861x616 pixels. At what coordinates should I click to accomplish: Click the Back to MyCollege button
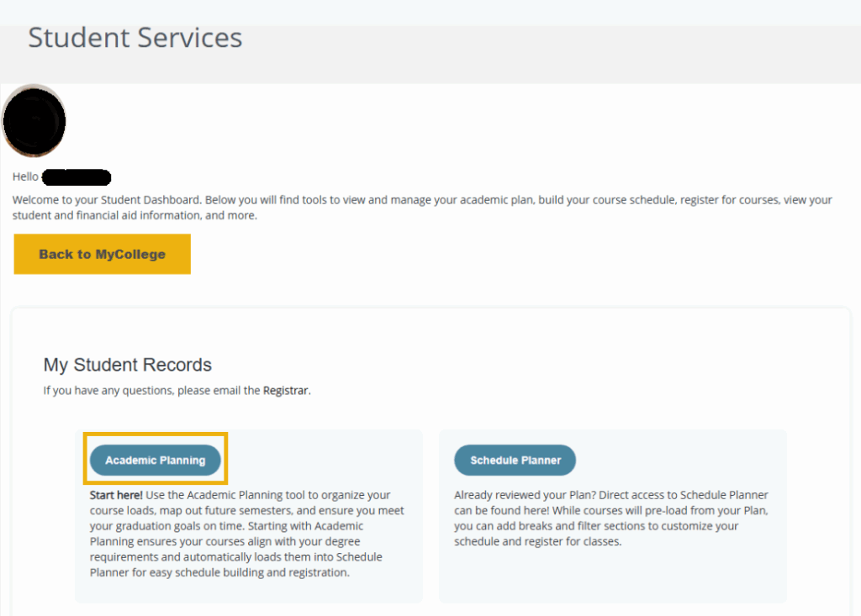point(102,254)
